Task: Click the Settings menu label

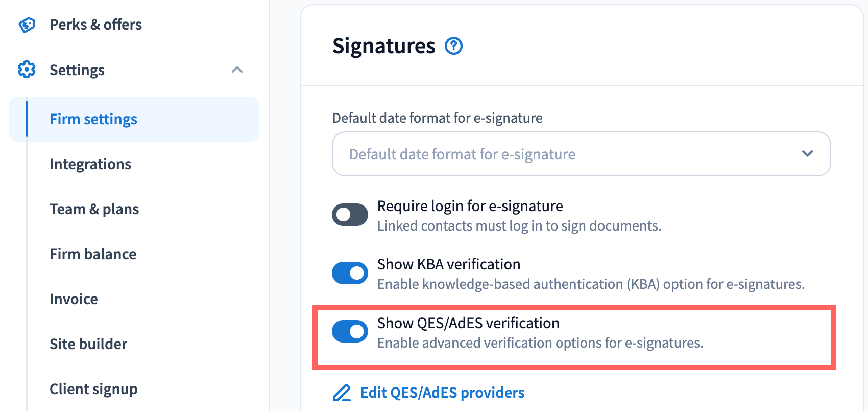Action: tap(77, 70)
